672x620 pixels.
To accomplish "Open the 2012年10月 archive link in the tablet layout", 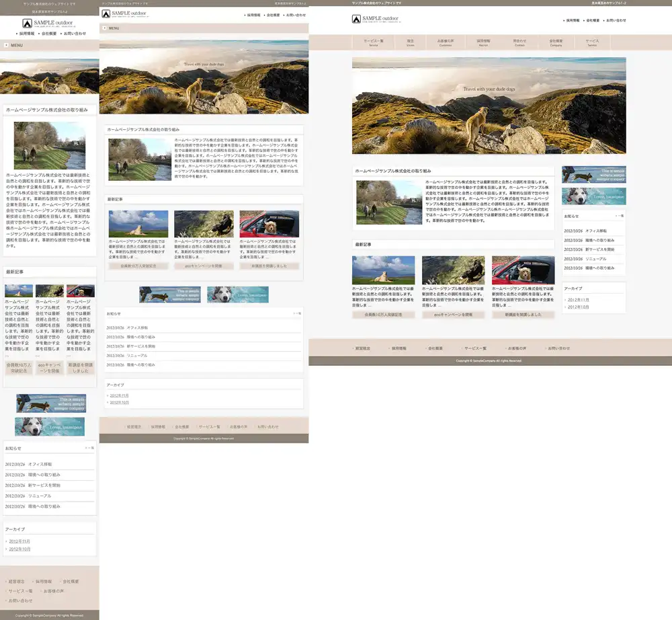I will (119, 402).
